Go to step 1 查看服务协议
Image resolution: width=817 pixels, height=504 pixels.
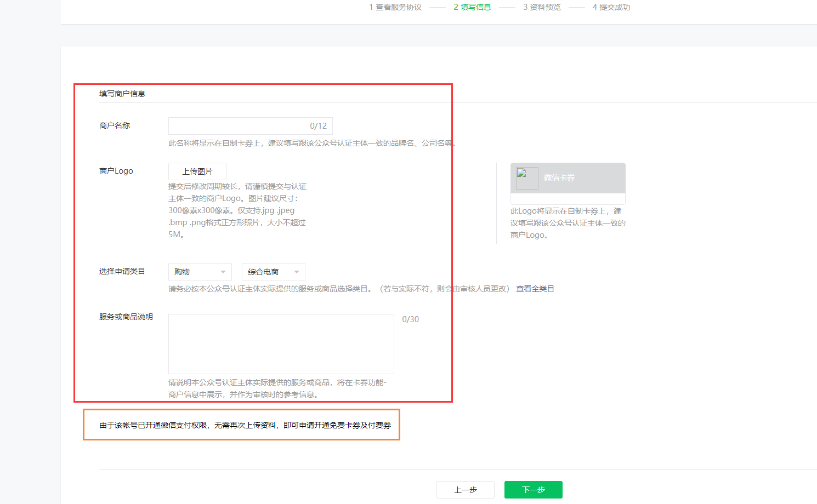tap(395, 7)
